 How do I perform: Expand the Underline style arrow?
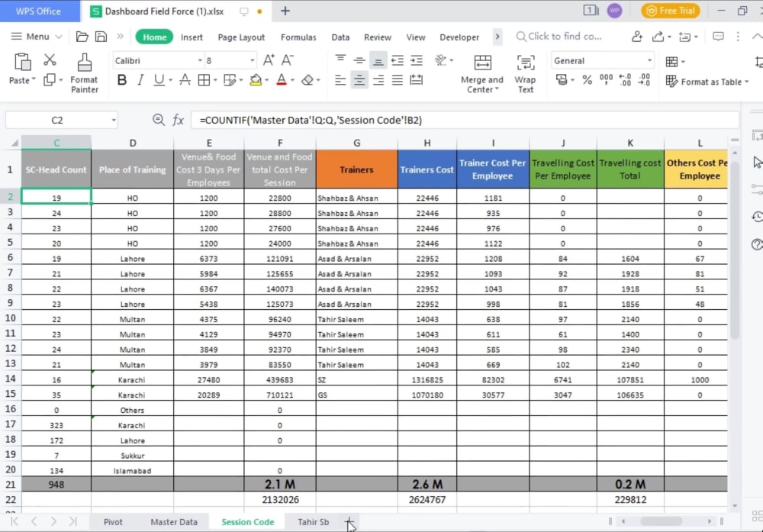tap(170, 80)
